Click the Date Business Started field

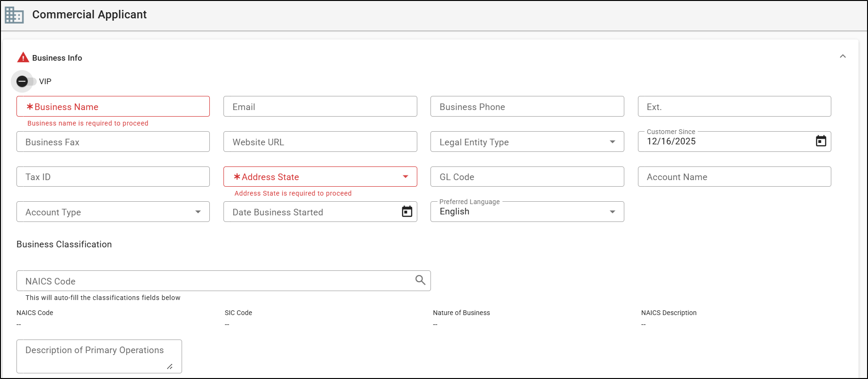tap(320, 212)
